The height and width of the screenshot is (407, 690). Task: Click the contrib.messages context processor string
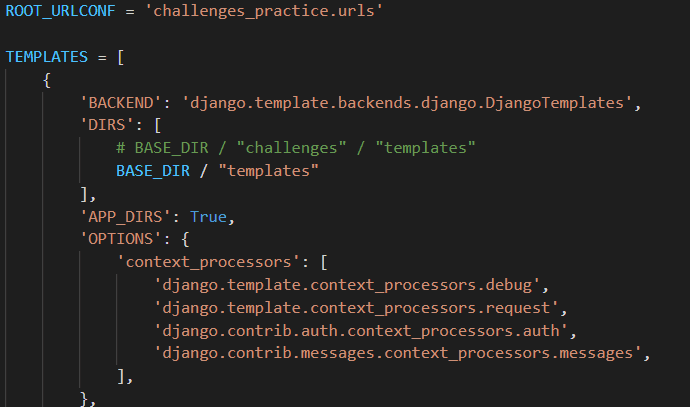pyautogui.click(x=398, y=353)
